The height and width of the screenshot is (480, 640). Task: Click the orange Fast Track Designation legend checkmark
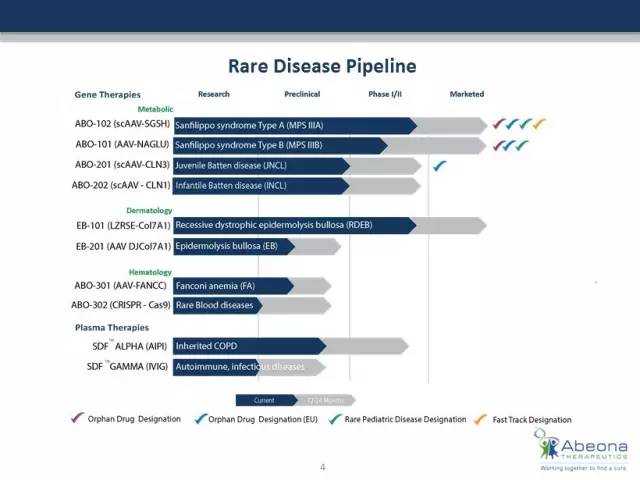(481, 419)
